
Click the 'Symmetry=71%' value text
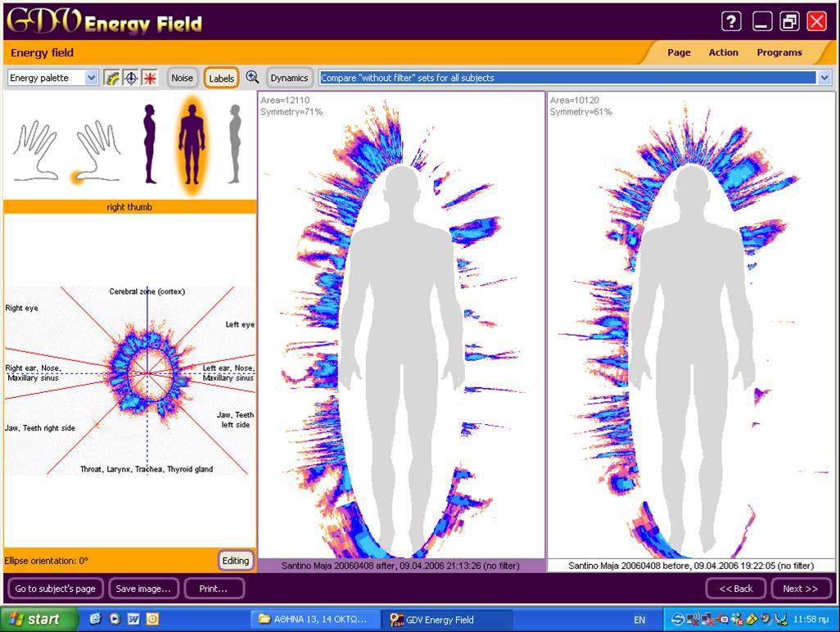[291, 111]
